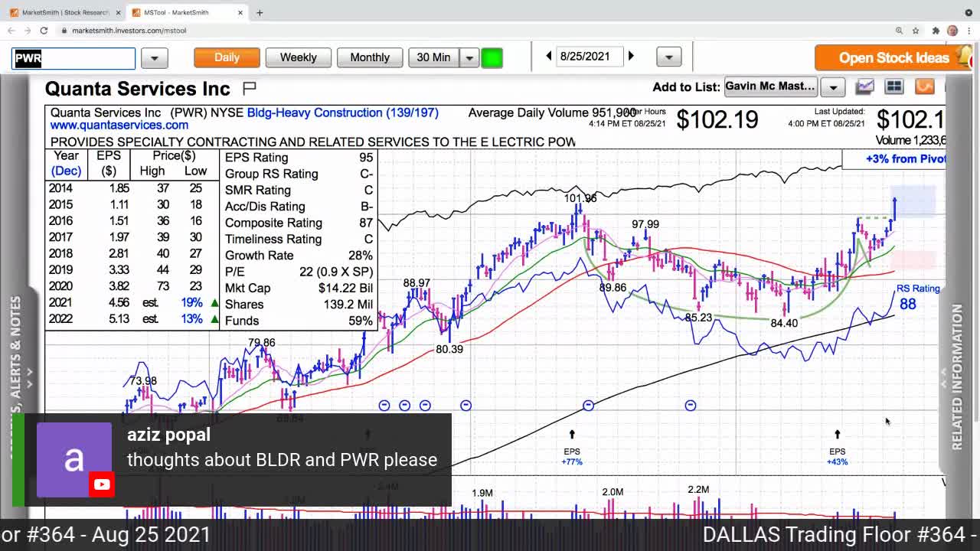The width and height of the screenshot is (980, 551).
Task: Click the Composite Rating 87 row
Action: [x=299, y=223]
